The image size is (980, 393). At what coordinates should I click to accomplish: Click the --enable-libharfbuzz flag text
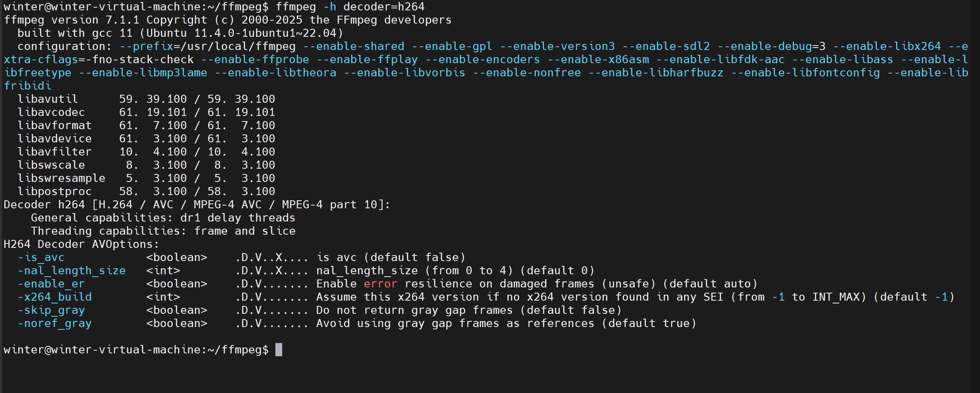click(x=656, y=73)
